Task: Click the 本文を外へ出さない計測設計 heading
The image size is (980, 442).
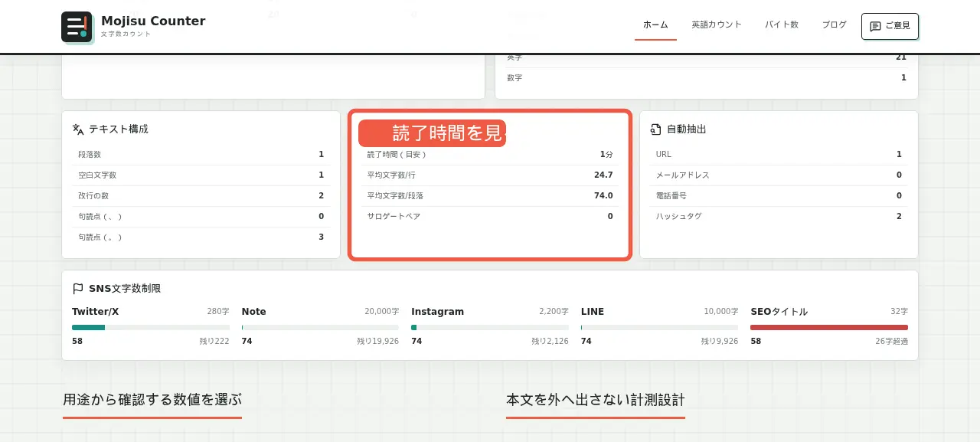Action: pyautogui.click(x=596, y=399)
